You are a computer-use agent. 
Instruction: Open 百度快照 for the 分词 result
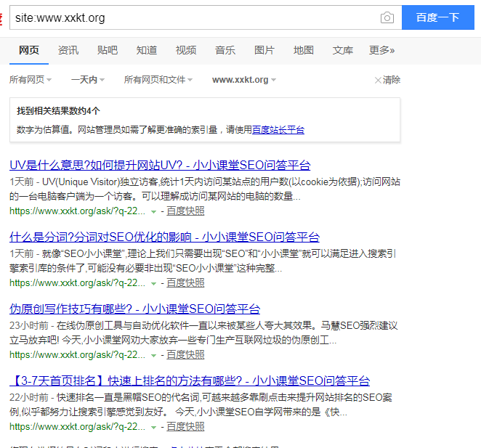tap(185, 282)
